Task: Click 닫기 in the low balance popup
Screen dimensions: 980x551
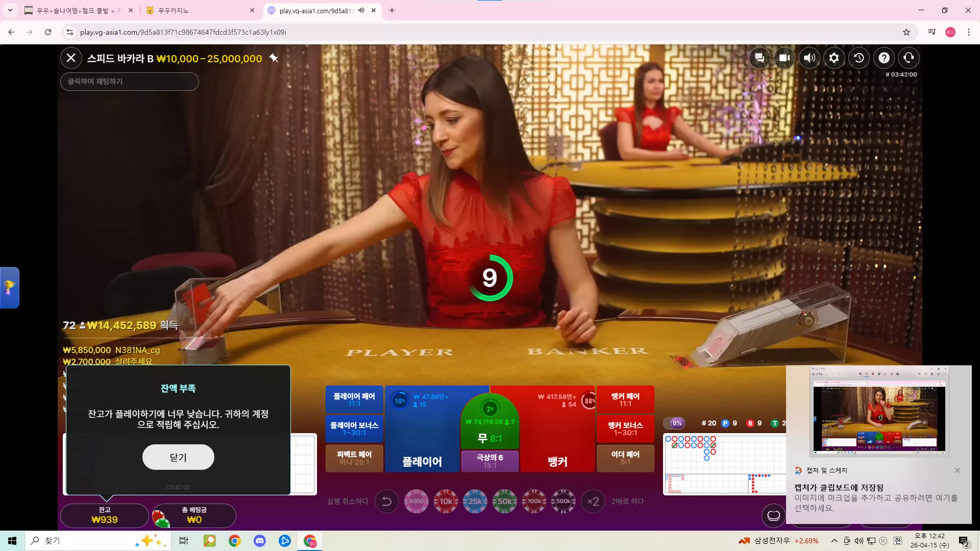Action: (x=178, y=457)
